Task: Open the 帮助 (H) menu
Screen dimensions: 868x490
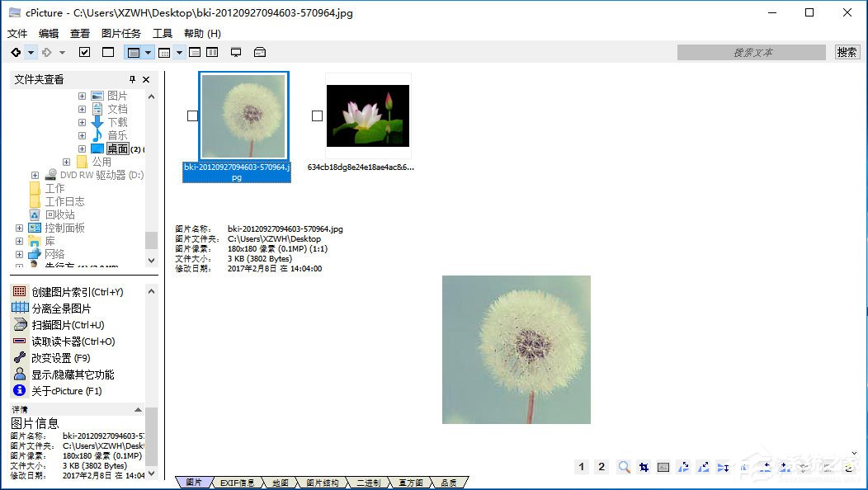Action: coord(203,33)
